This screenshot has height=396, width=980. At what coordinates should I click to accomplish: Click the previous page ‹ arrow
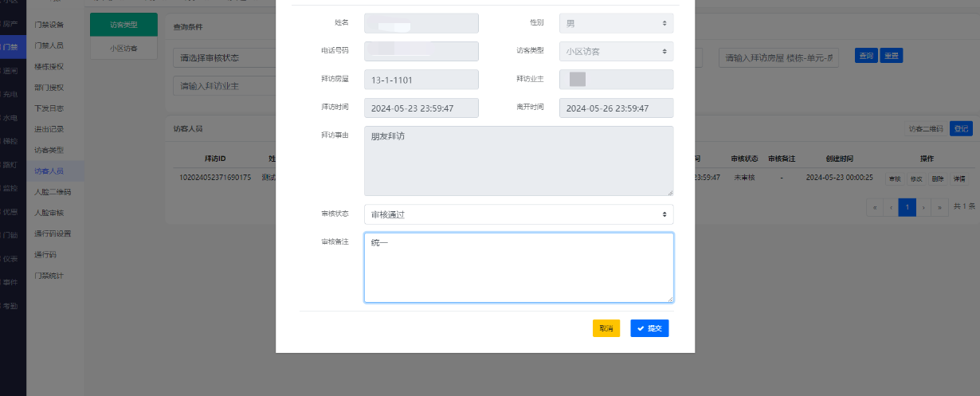pos(891,207)
